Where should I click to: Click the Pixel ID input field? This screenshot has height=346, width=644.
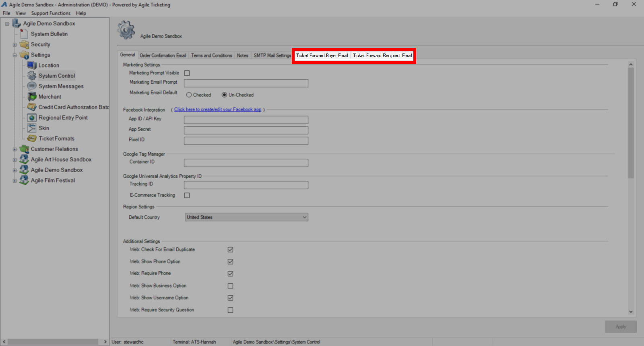pyautogui.click(x=246, y=141)
